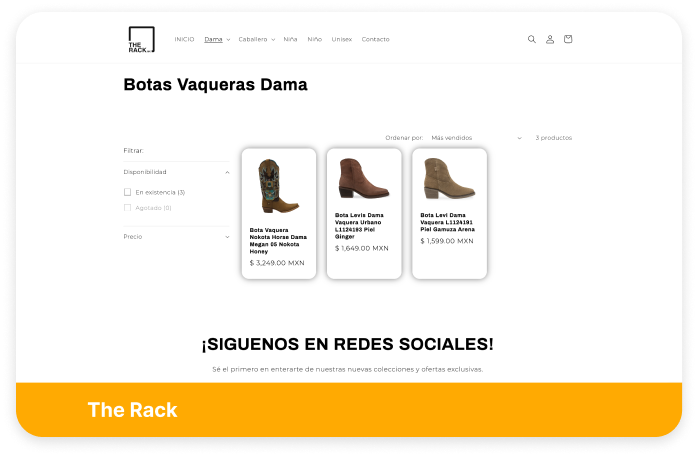
Task: Open the Unisex navigation item
Action: click(x=341, y=39)
